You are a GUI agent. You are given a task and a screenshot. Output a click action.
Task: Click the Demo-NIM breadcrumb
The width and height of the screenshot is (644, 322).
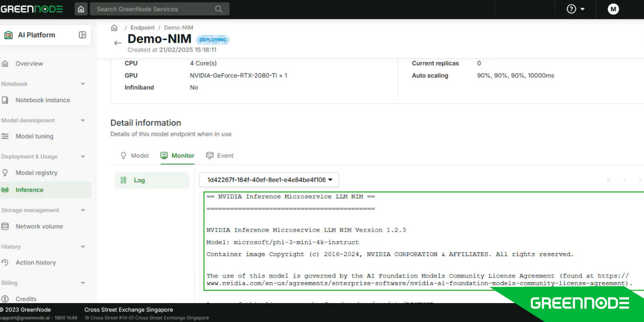178,28
